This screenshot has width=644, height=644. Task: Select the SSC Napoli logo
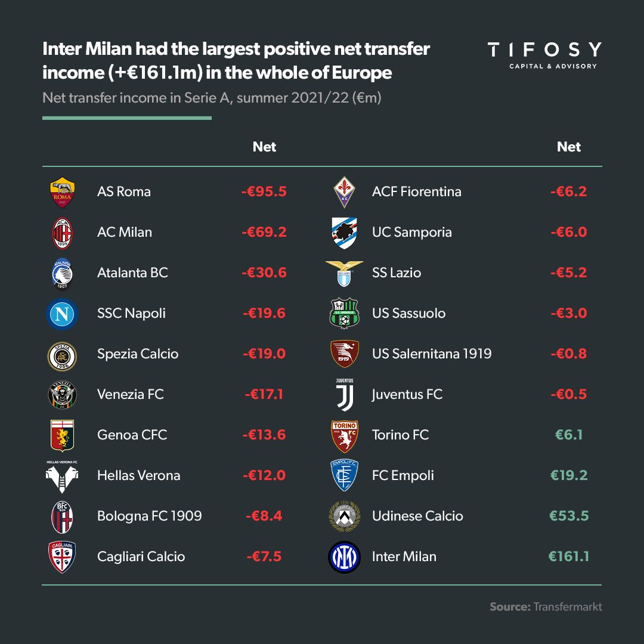(62, 314)
